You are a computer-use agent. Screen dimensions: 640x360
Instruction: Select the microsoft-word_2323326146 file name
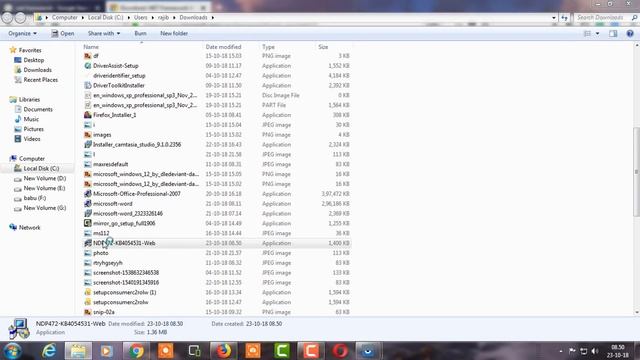point(128,213)
